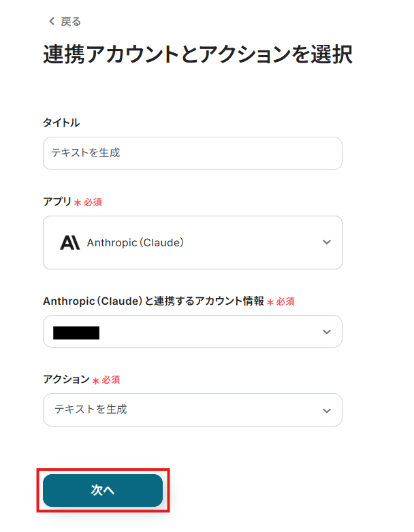This screenshot has width=414, height=532.
Task: Expand the アクション dropdown chevron
Action: (x=327, y=410)
